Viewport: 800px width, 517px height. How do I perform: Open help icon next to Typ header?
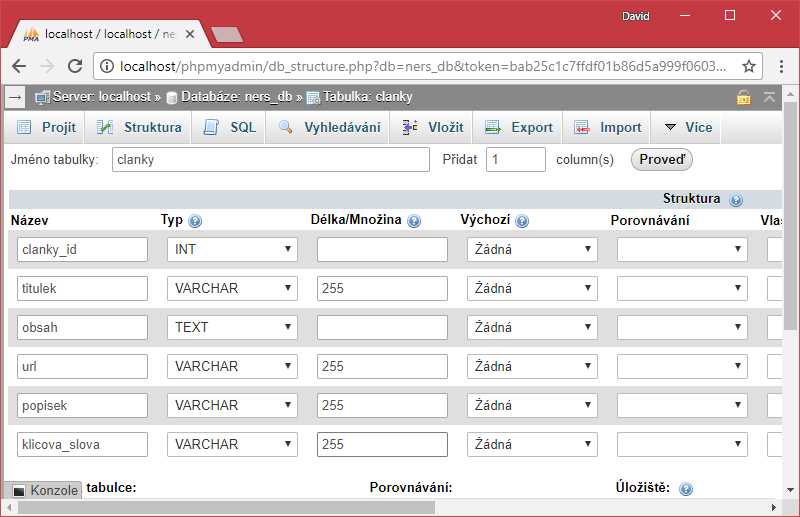195,221
